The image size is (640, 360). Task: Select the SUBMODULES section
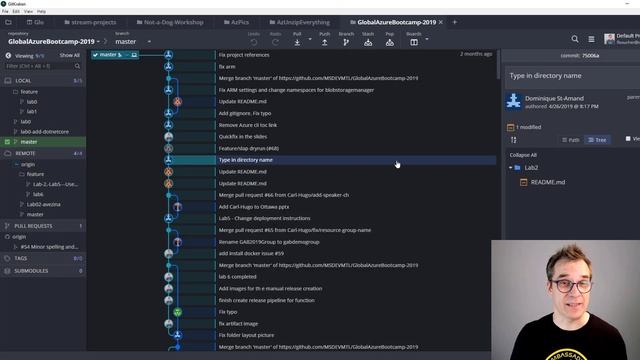[43, 271]
